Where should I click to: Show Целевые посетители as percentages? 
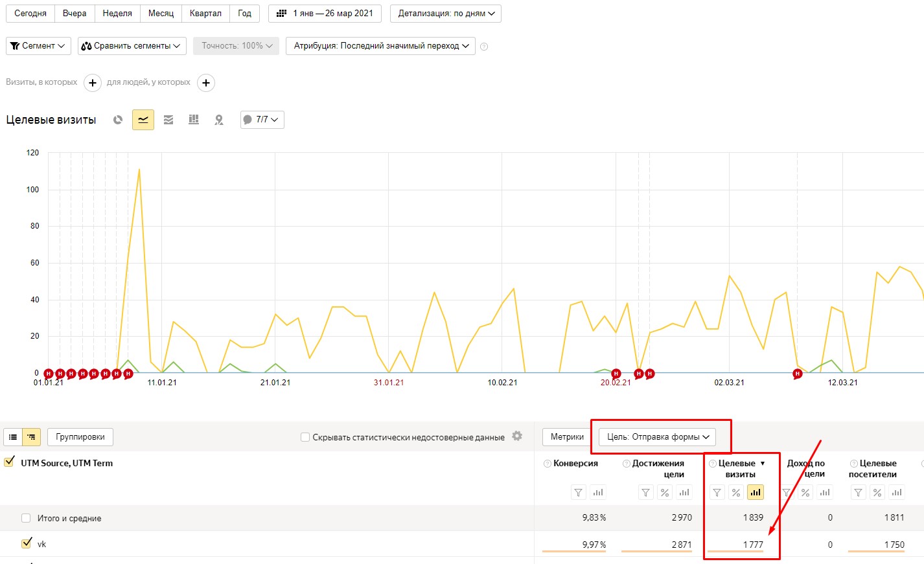click(877, 493)
